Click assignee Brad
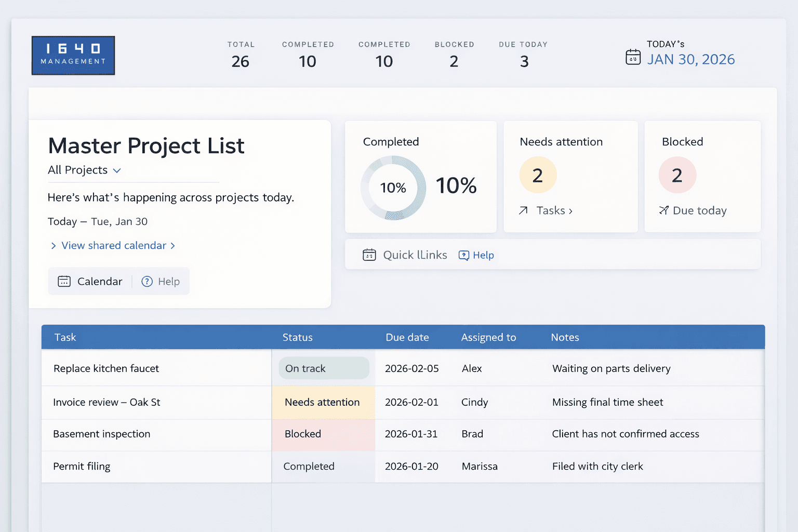This screenshot has height=532, width=798. click(472, 434)
